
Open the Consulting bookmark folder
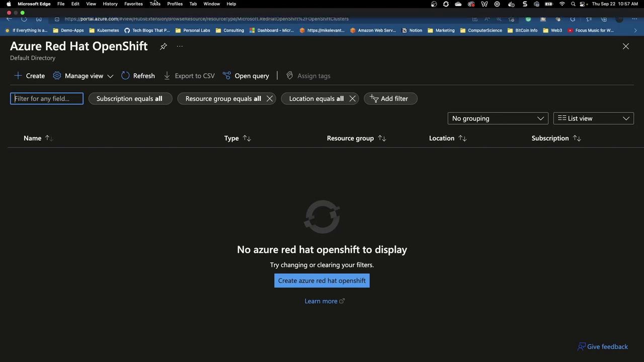[230, 30]
